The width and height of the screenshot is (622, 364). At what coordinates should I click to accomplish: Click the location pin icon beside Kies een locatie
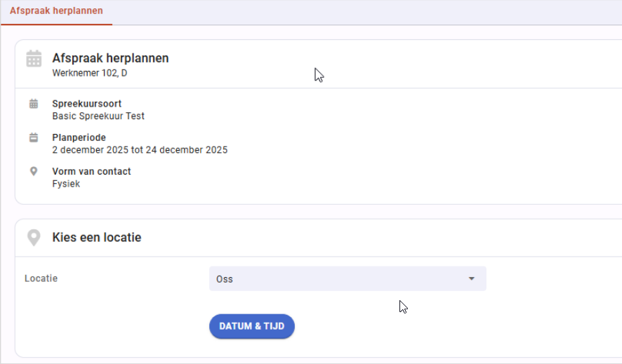pyautogui.click(x=34, y=238)
